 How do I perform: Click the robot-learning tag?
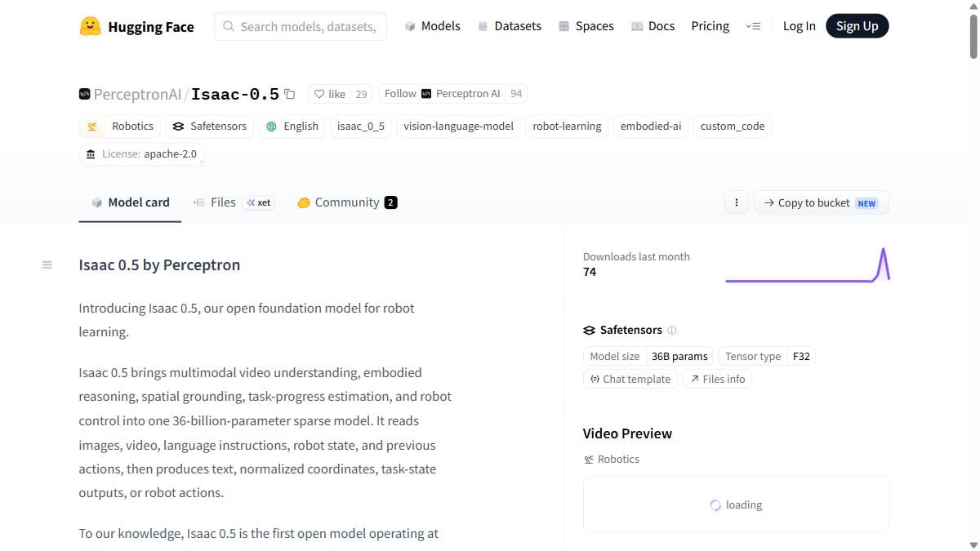(x=567, y=127)
